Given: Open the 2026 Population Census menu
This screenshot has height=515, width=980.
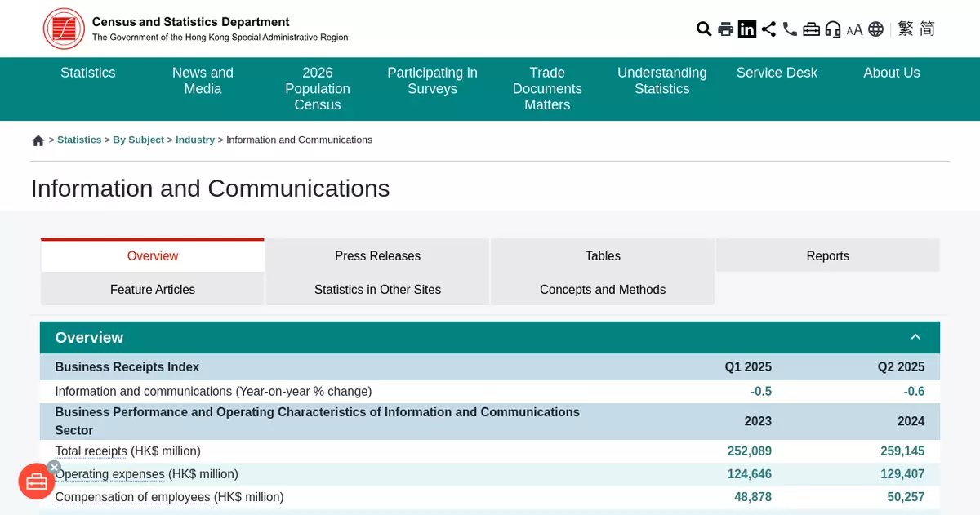Looking at the screenshot, I should (x=318, y=88).
